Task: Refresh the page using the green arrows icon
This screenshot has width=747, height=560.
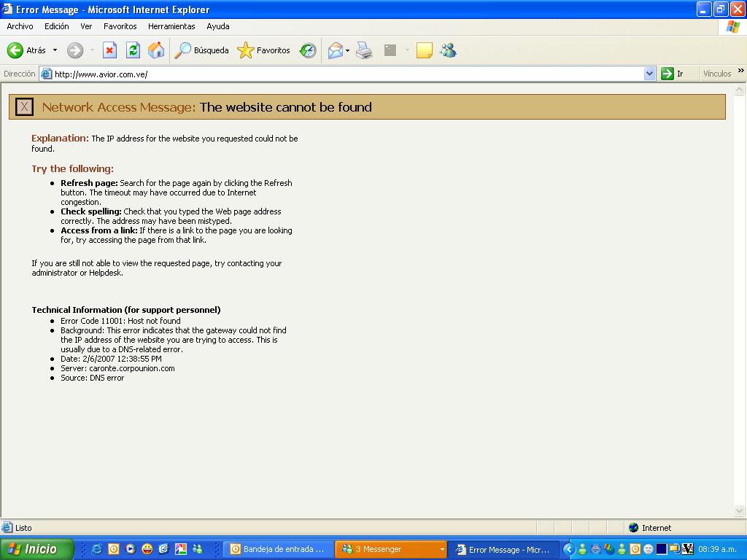Action: pyautogui.click(x=133, y=50)
